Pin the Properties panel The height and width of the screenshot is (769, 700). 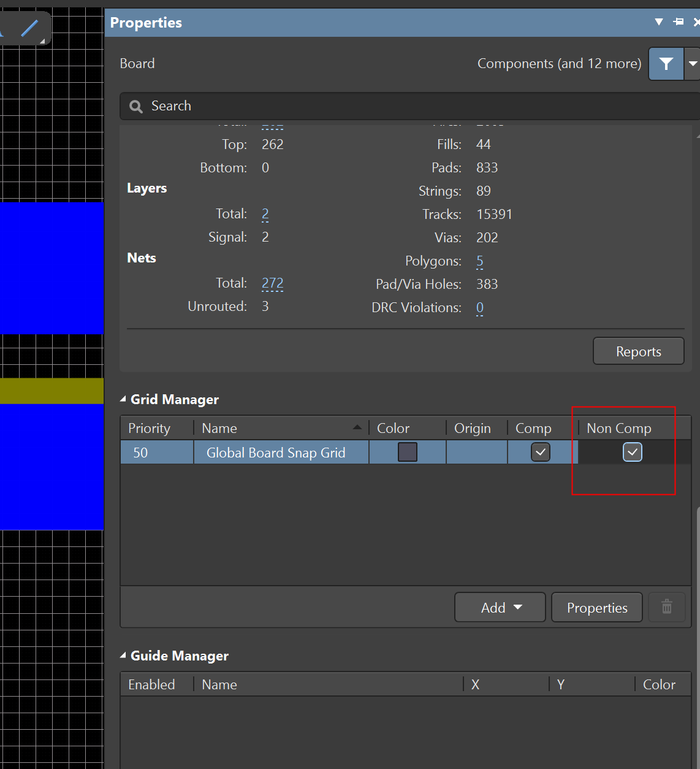click(x=679, y=22)
